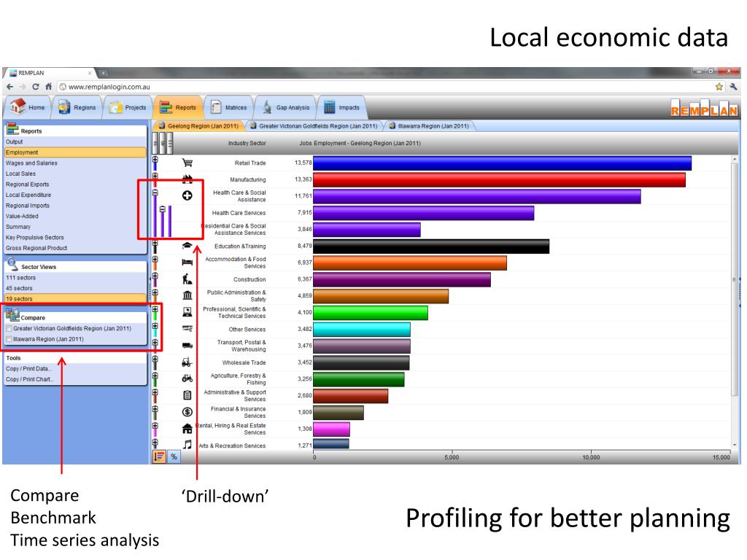The width and height of the screenshot is (747, 560).
Task: Click the Agriculture tractor icon
Action: coord(187,378)
